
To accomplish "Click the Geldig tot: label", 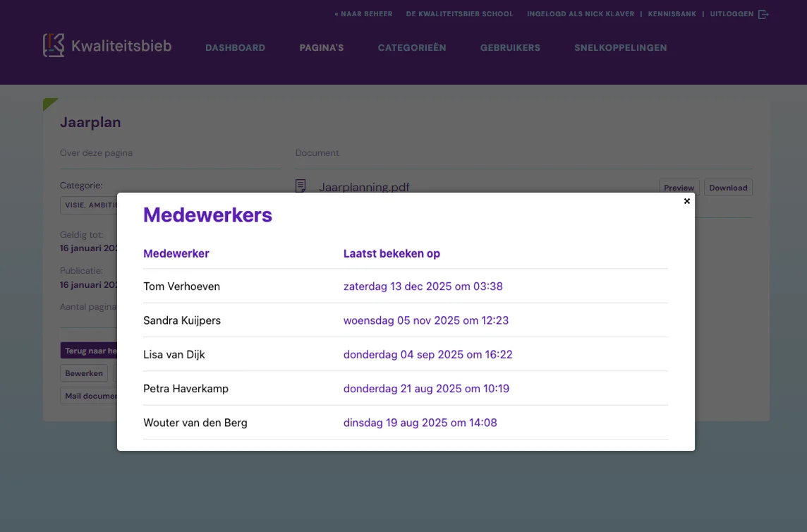I will 81,235.
